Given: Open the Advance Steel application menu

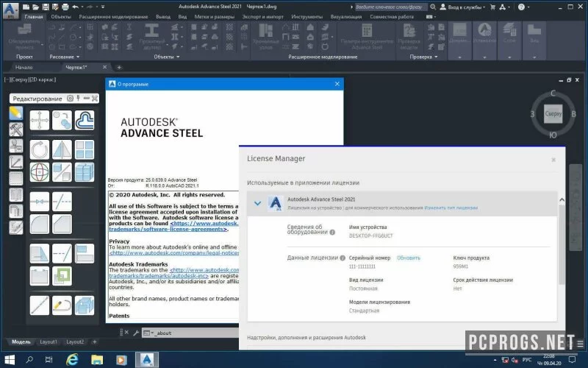Looking at the screenshot, I should click(x=10, y=10).
